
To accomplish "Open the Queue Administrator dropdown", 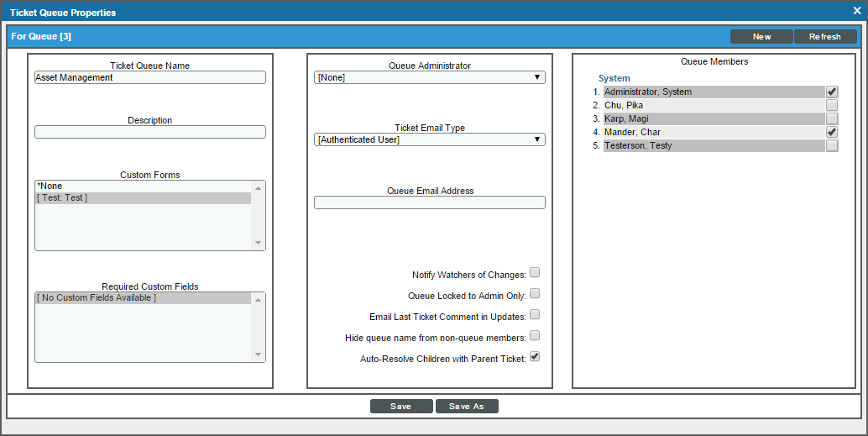I will [429, 77].
